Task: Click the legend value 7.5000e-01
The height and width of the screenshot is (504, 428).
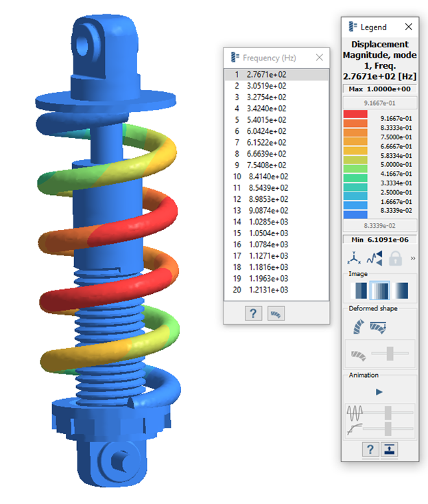Action: [x=396, y=137]
